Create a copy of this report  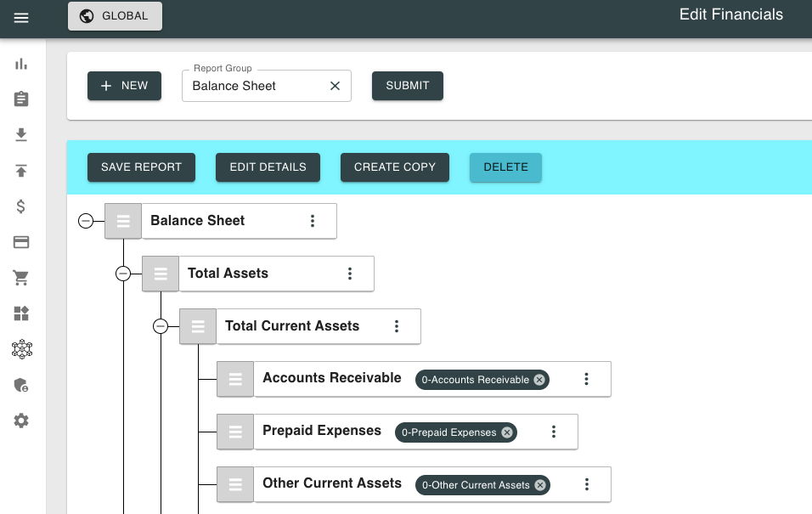394,167
